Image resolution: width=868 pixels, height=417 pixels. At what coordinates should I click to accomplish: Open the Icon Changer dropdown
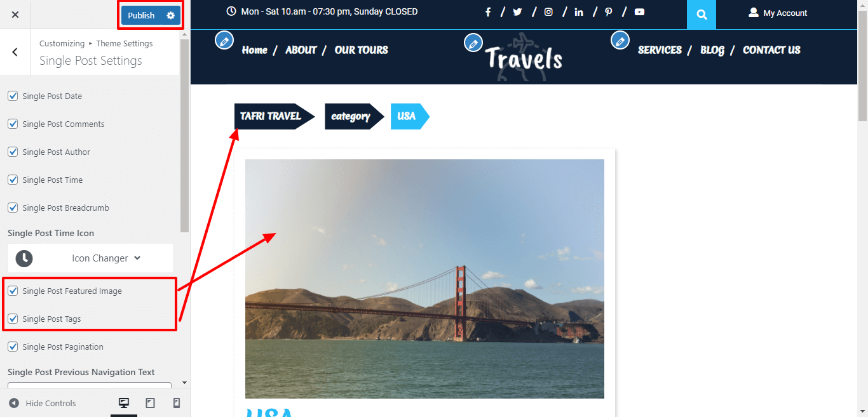[x=90, y=258]
